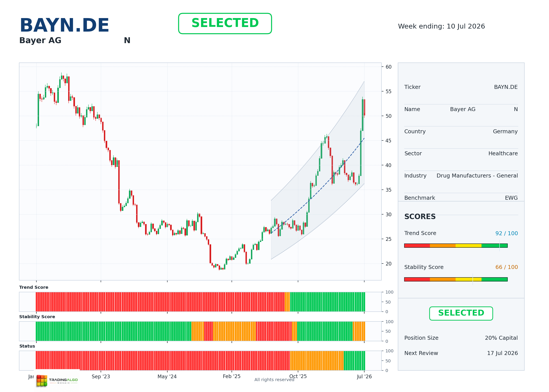Image resolution: width=549 pixels, height=392 pixels.
Task: Click the latest red candle on the price chart
Action: 364,108
